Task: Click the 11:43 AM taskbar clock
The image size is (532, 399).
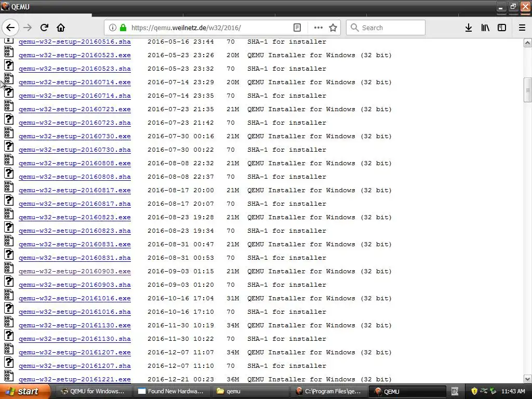Action: point(513,391)
